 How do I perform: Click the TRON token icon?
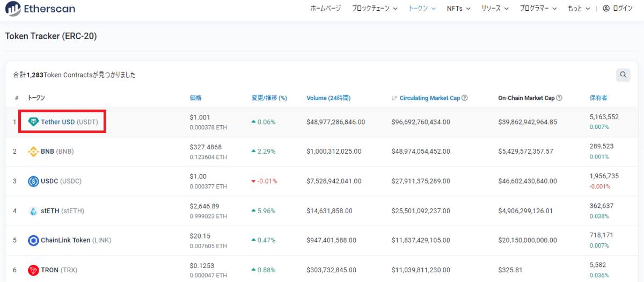33,270
